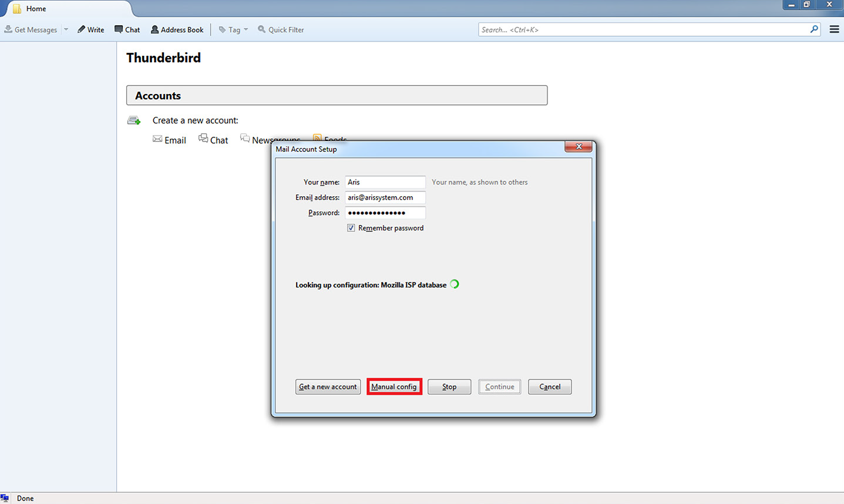The image size is (844, 504).
Task: Click the 'Your name, as shown to others' hint
Action: (480, 182)
